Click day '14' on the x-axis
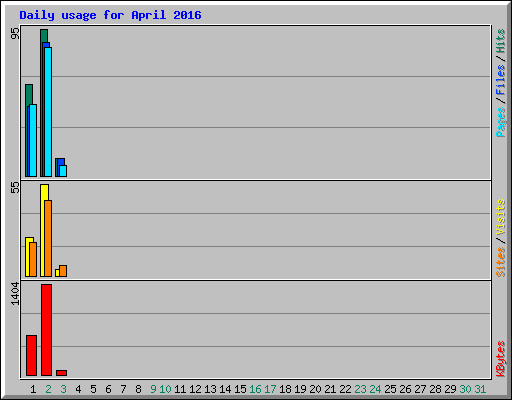This screenshot has height=400, width=512. coord(225,389)
